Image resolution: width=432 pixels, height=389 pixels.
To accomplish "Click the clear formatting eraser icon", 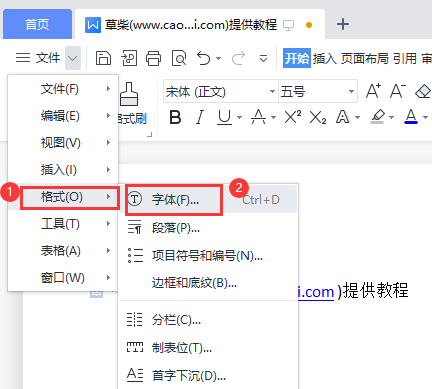I will click(x=423, y=91).
